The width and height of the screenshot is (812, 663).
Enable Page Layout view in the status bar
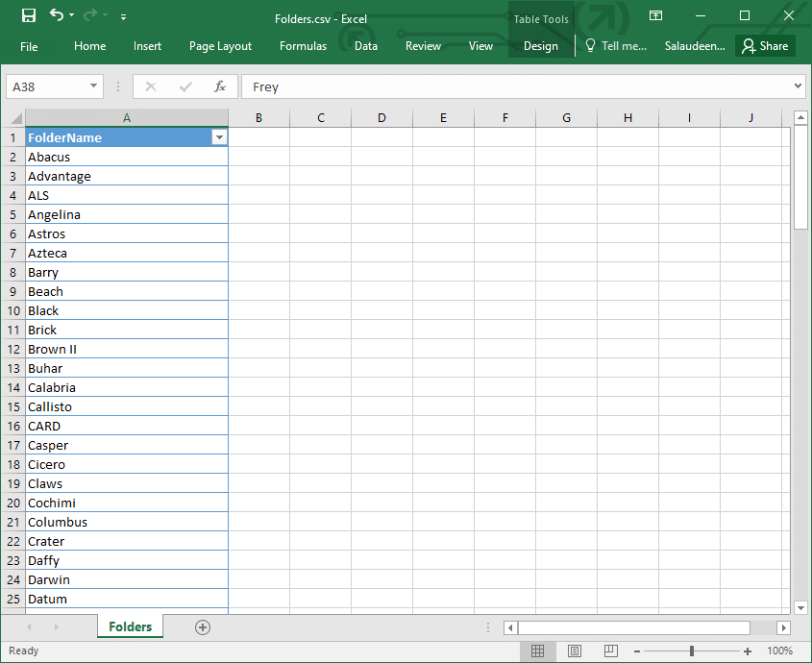tap(575, 651)
